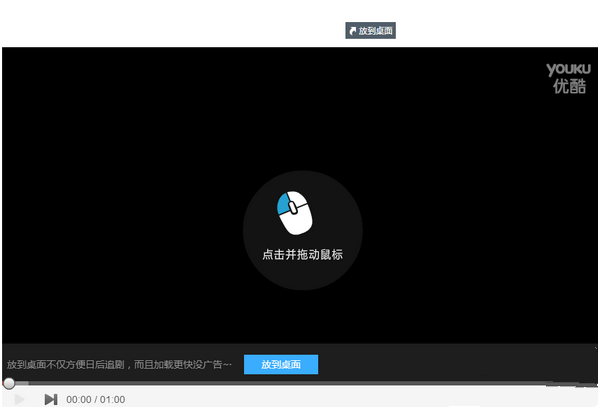Click the progress bar scrubber handle

[x=9, y=383]
